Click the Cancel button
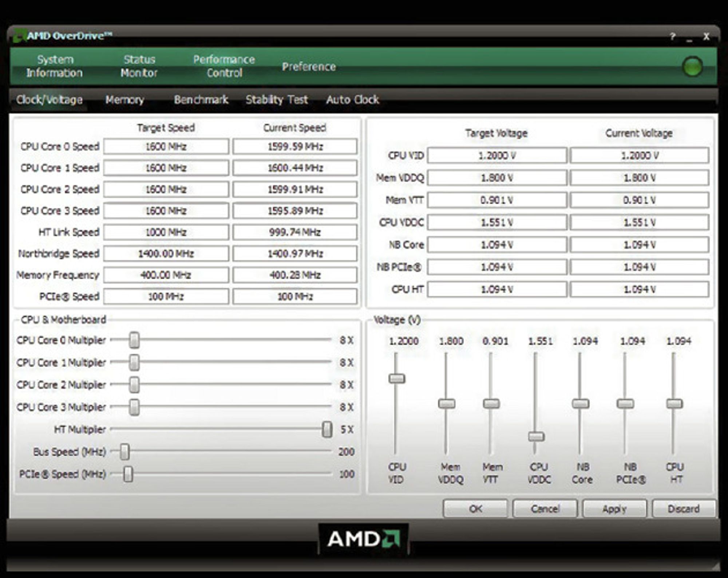Image resolution: width=728 pixels, height=578 pixels. (545, 508)
